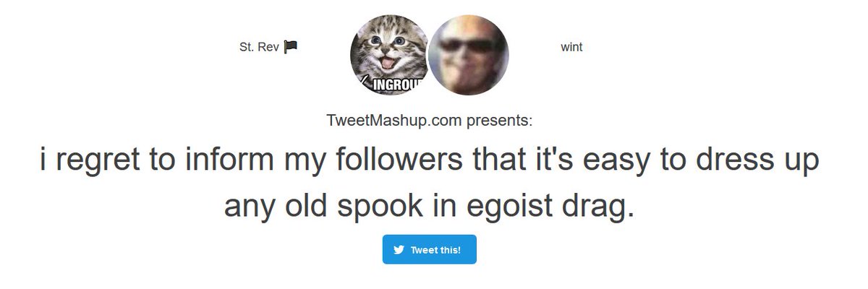Open the blurred sunglasses profile avatar
The width and height of the screenshot is (868, 289).
pyautogui.click(x=469, y=55)
